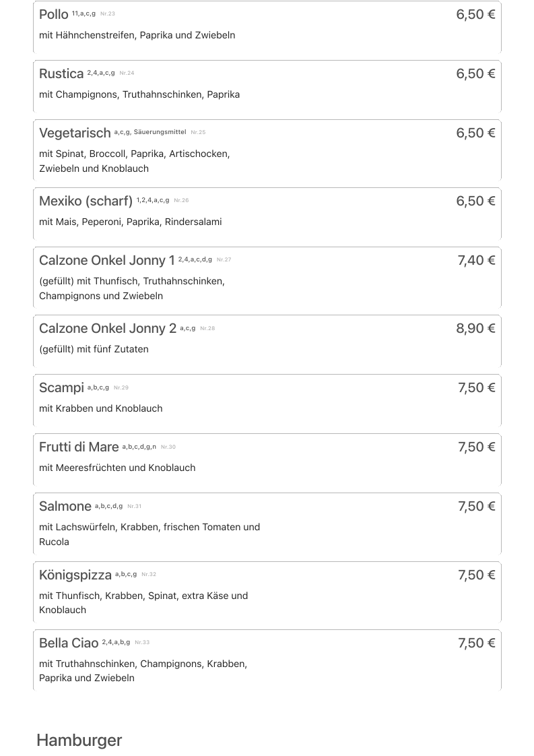Click the 7,40 € price
The height and width of the screenshot is (756, 534).
click(x=476, y=261)
